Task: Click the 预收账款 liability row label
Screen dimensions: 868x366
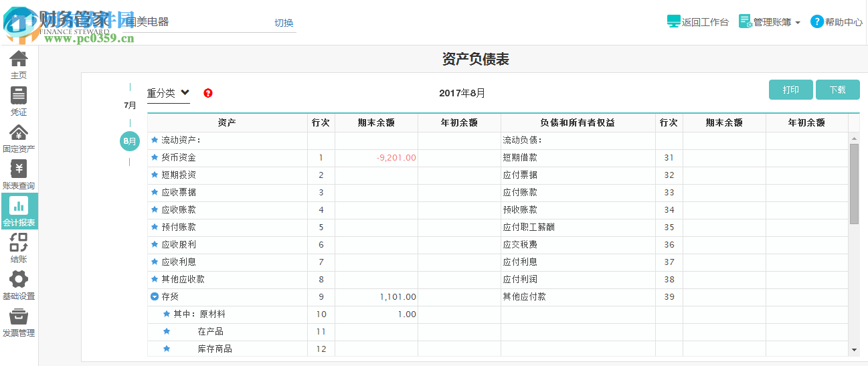Action: (x=520, y=210)
